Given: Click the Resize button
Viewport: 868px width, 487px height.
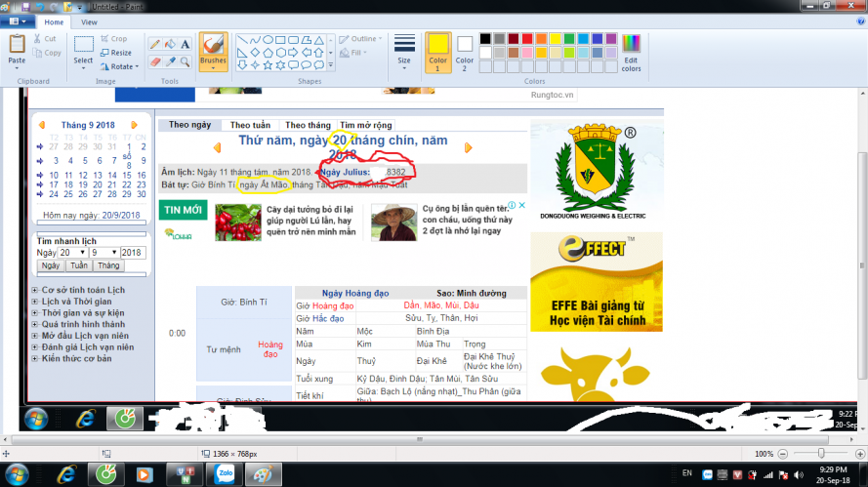Looking at the screenshot, I should 115,53.
